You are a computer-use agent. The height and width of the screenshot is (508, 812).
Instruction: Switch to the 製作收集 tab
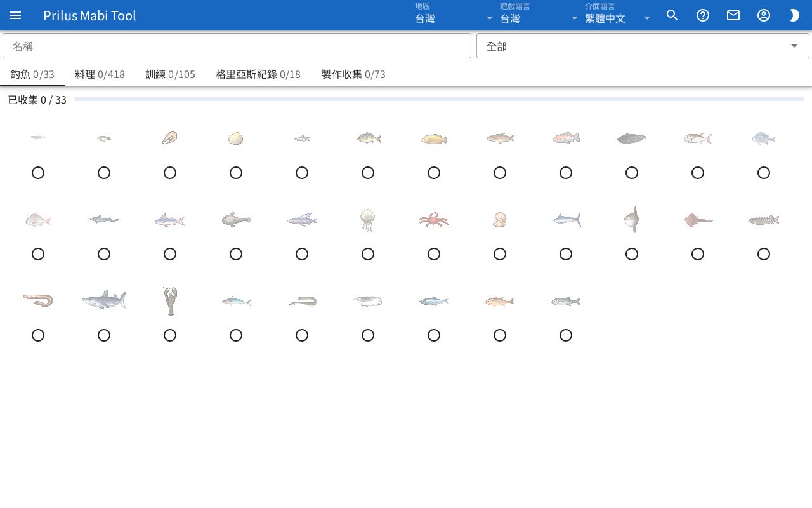point(353,74)
